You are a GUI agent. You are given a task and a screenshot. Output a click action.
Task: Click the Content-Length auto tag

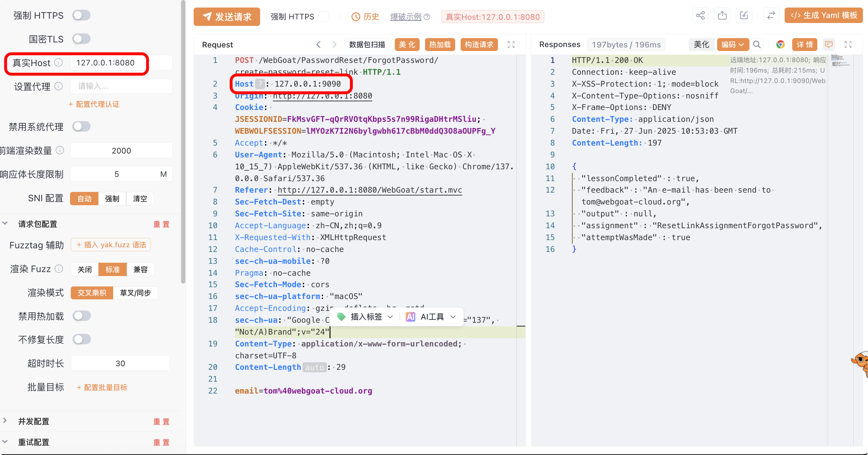(314, 367)
